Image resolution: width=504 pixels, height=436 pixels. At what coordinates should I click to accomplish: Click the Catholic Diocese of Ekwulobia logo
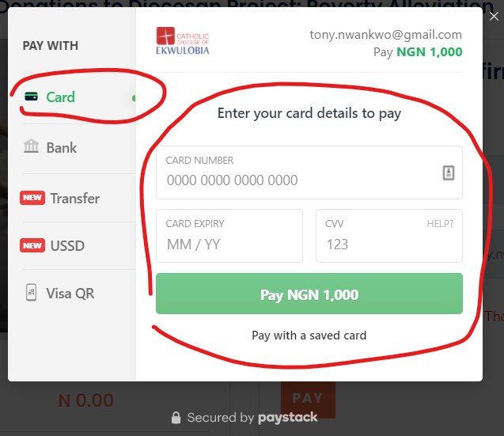pyautogui.click(x=183, y=42)
